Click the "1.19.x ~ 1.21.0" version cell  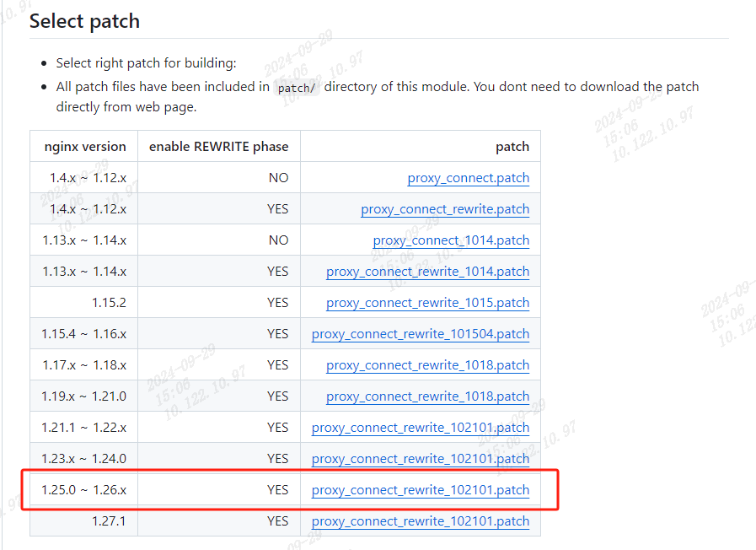coord(84,396)
